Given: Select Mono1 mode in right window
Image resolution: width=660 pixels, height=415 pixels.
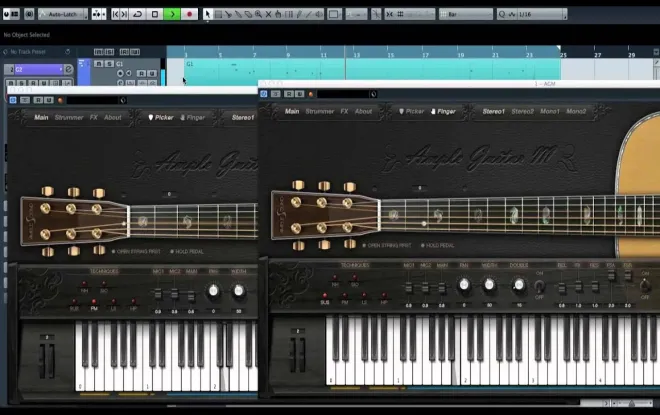Looking at the screenshot, I should 550,112.
